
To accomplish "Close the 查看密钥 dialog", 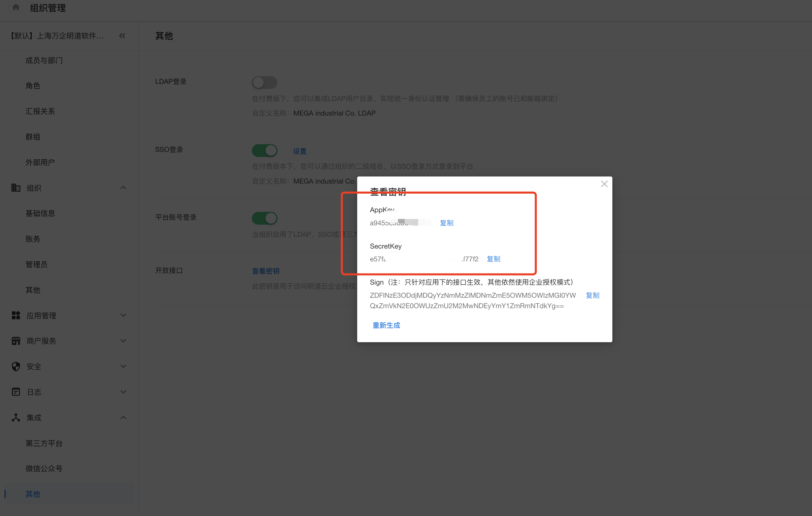I will 604,184.
